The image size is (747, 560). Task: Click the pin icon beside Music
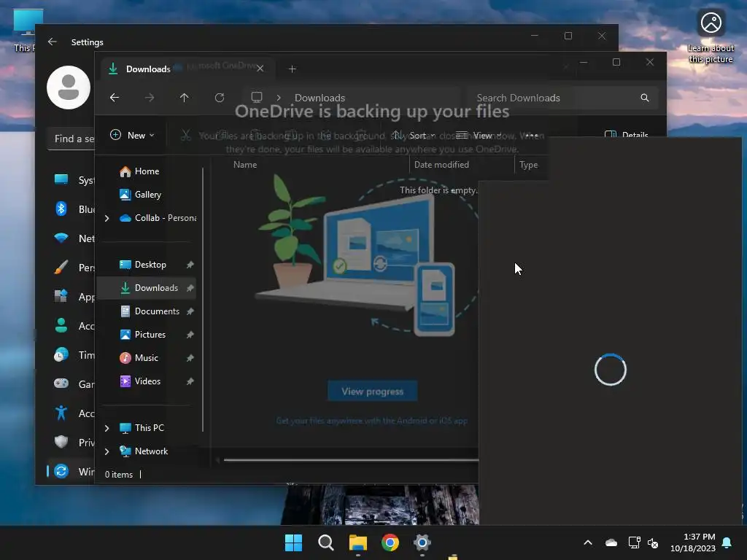(190, 357)
